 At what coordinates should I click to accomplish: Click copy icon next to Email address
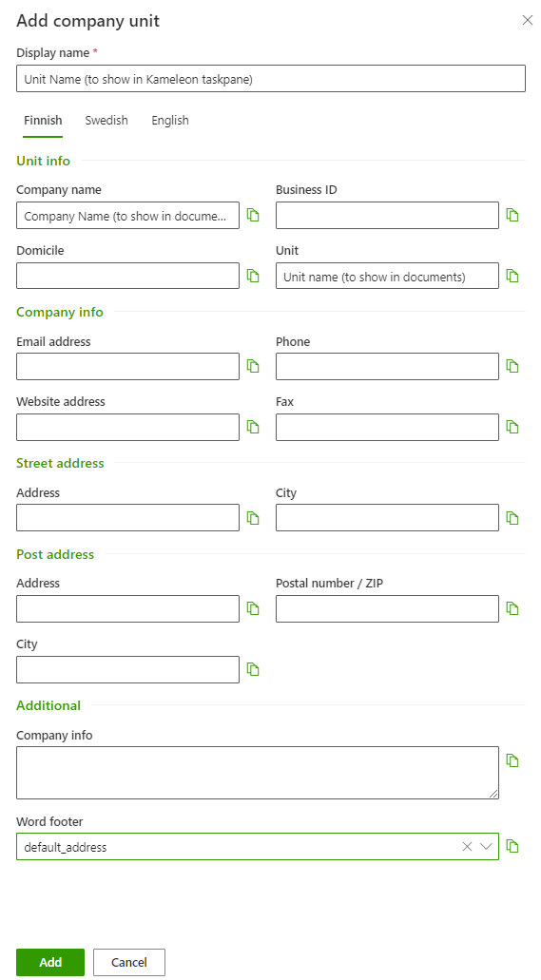point(253,366)
